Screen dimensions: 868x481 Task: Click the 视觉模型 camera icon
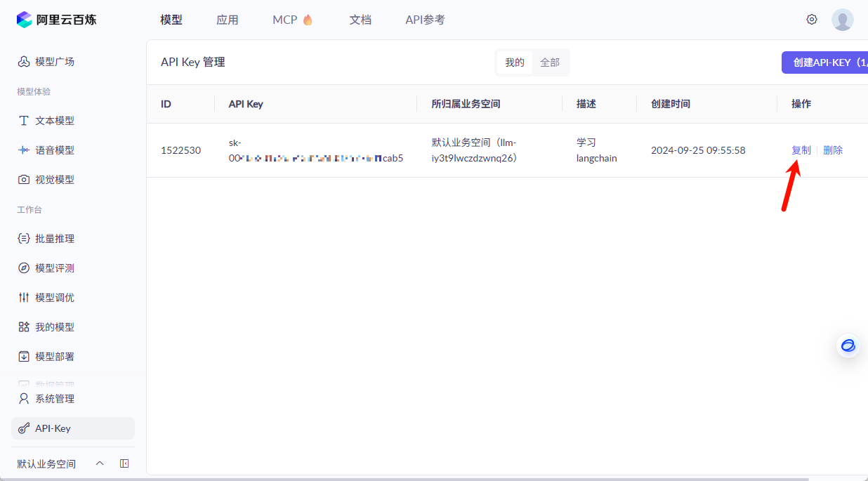(x=24, y=180)
